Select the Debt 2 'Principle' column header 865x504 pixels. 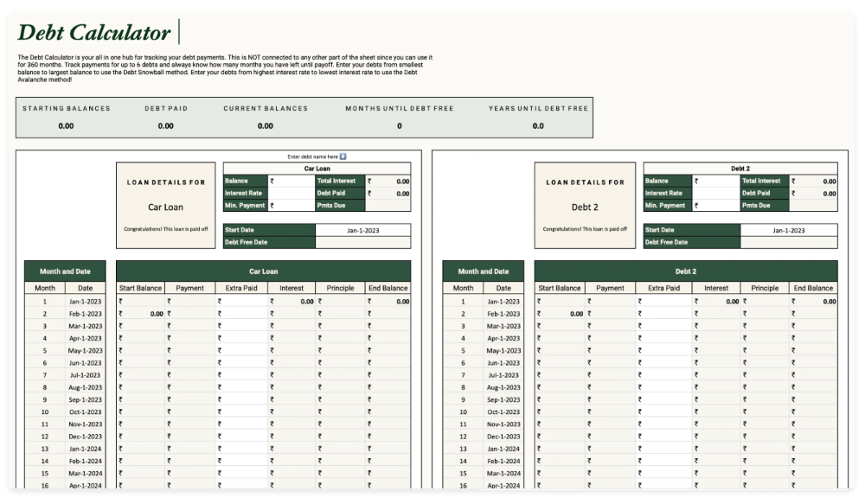coord(765,288)
